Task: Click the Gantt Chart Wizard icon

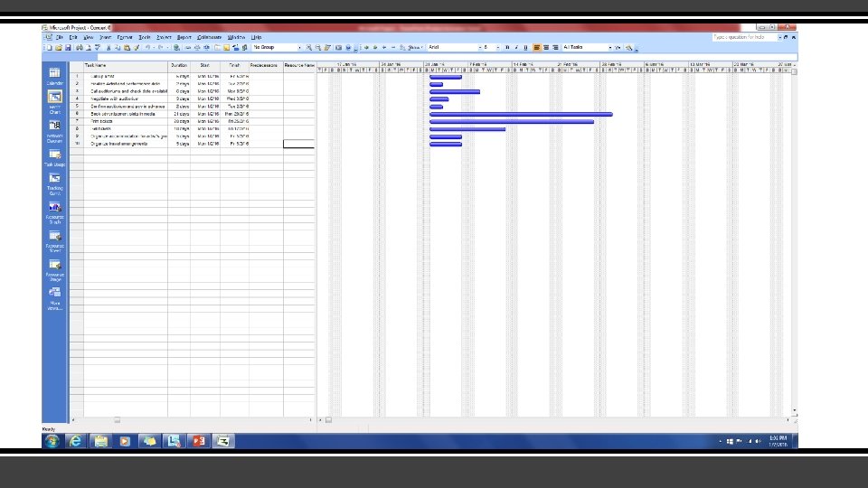Action: 629,48
